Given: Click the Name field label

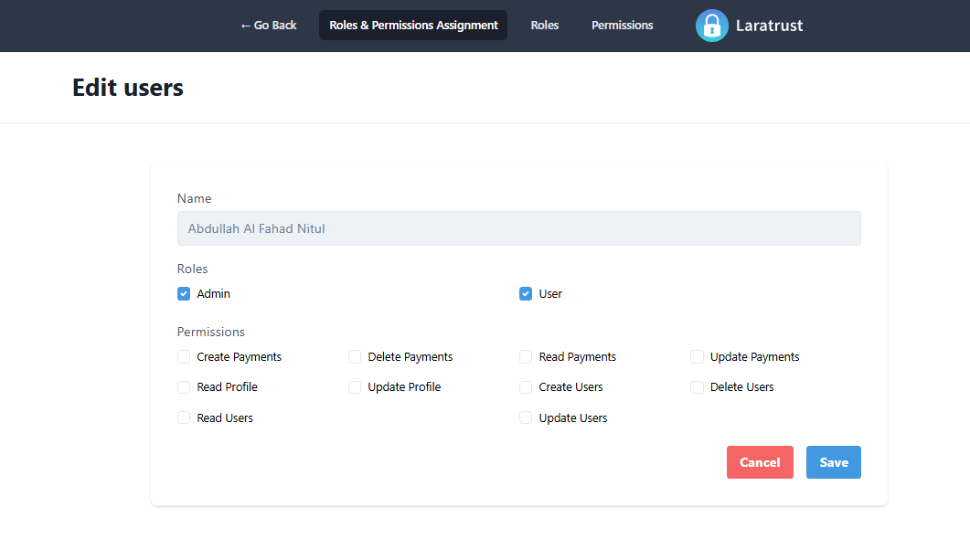Looking at the screenshot, I should point(194,198).
